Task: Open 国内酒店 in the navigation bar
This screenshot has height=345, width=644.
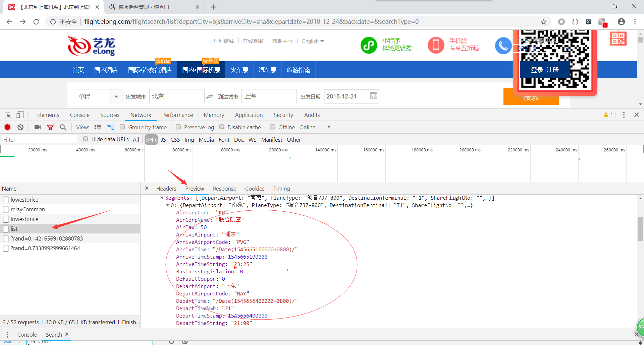Action: pyautogui.click(x=106, y=70)
